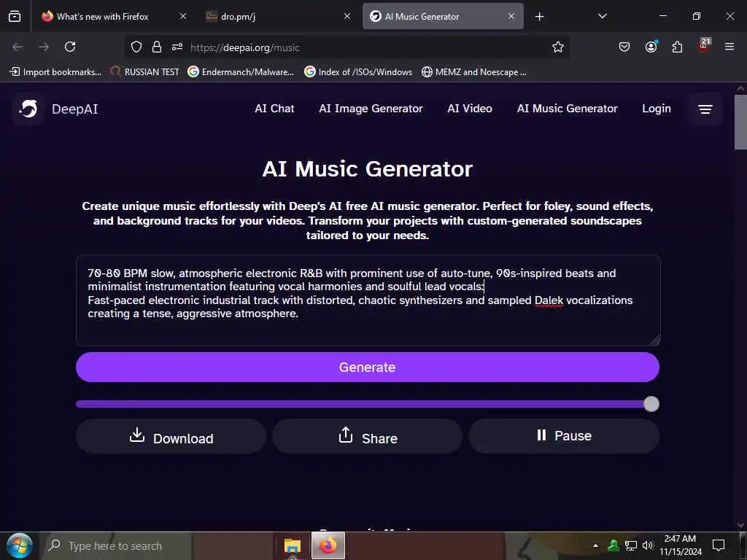Open tracking protection shield icon

[136, 47]
